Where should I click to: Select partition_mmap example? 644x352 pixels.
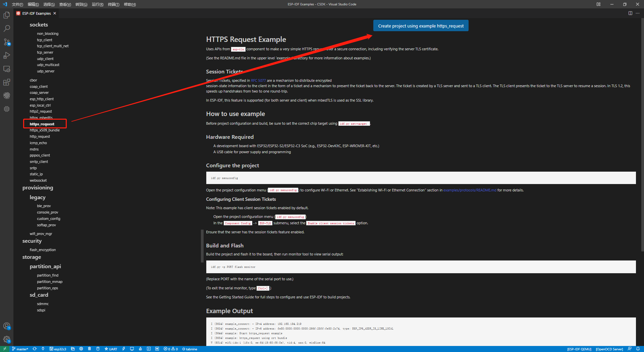(50, 282)
